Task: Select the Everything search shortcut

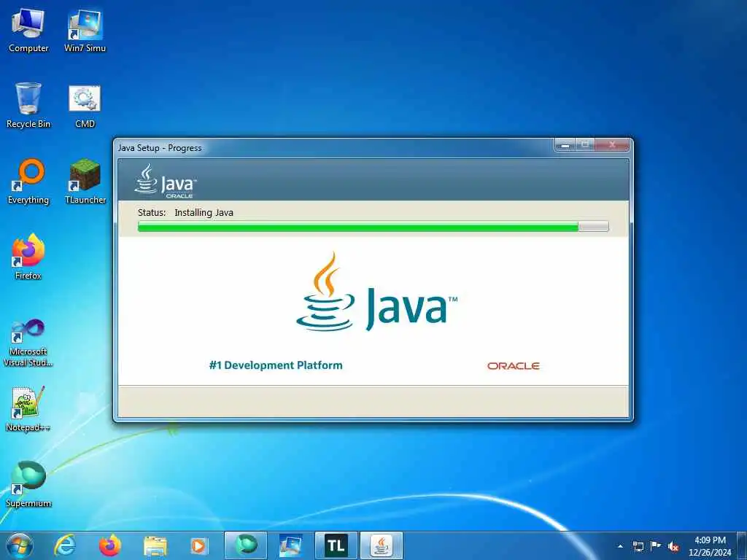Action: click(x=28, y=182)
